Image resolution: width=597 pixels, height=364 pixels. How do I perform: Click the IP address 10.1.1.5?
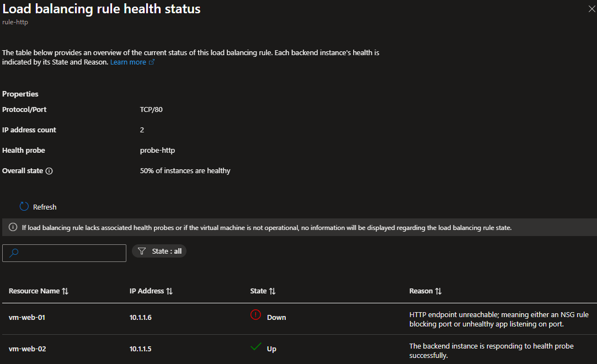(x=141, y=349)
